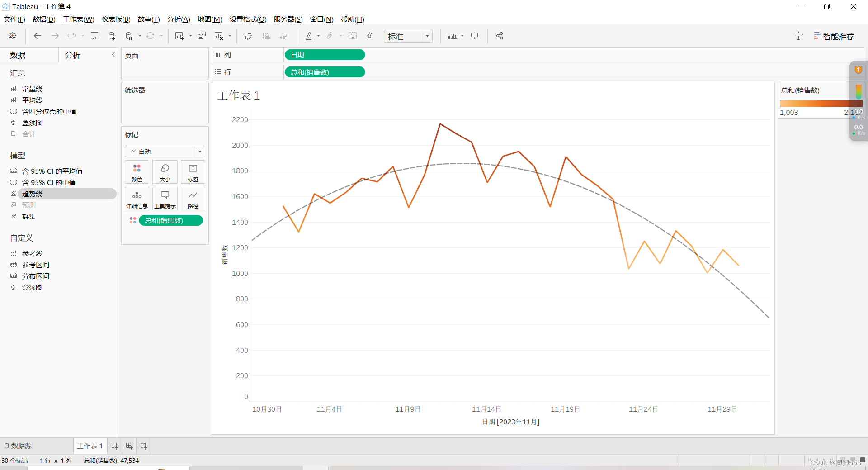
Task: Click the data guide icon beside 智能推荐
Action: click(x=798, y=36)
